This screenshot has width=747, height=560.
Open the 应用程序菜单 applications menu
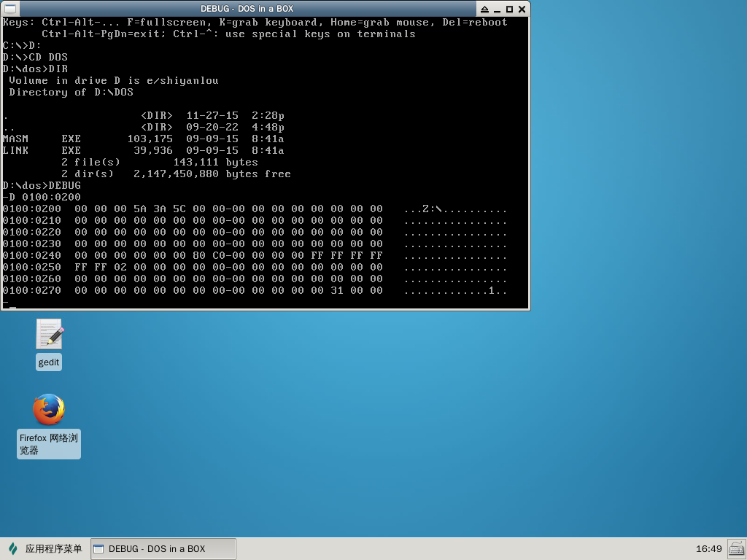45,548
